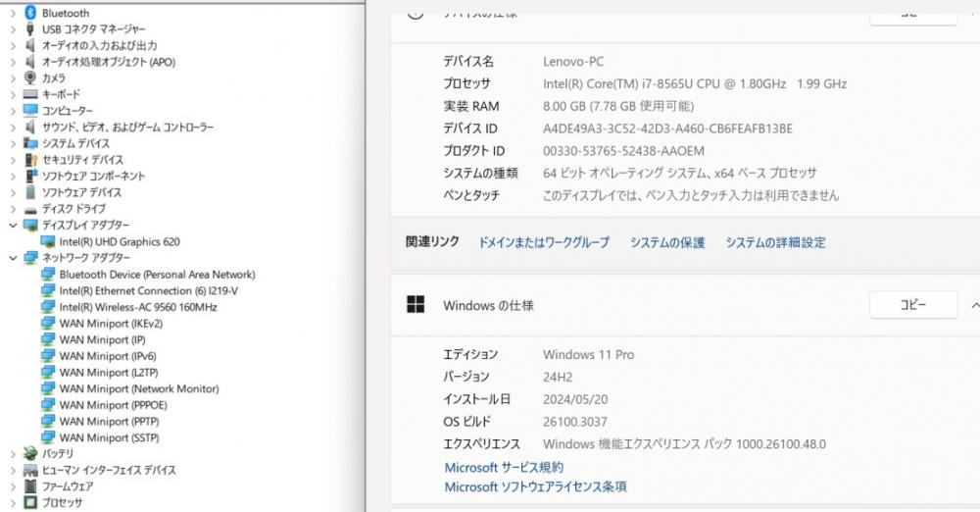
Task: Click the キーボード category icon
Action: pyautogui.click(x=30, y=94)
